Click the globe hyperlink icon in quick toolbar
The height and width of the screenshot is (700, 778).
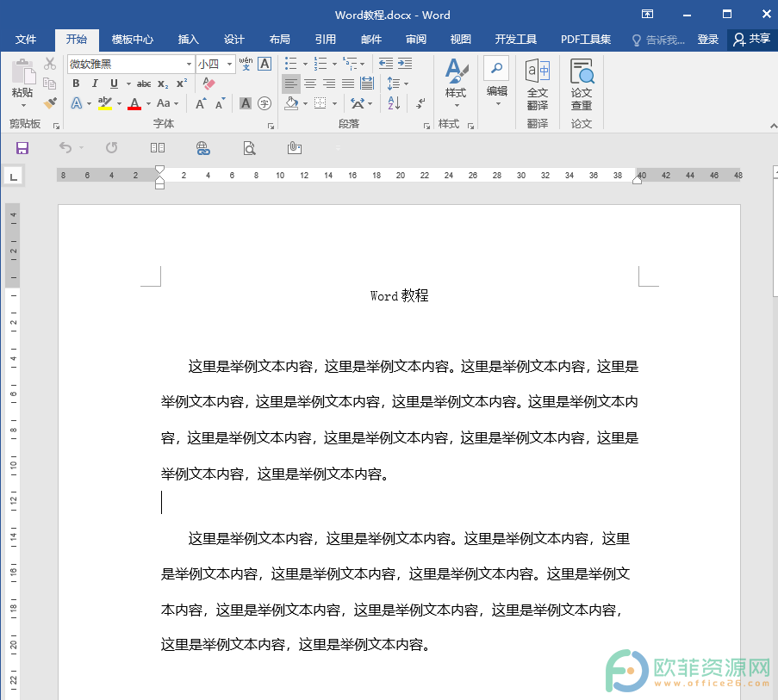(x=203, y=148)
